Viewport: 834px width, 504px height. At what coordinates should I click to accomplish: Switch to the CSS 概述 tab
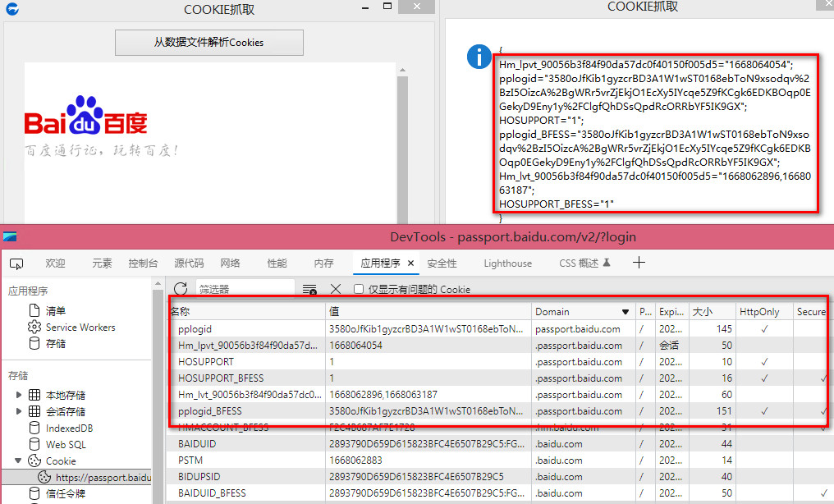[x=584, y=263]
